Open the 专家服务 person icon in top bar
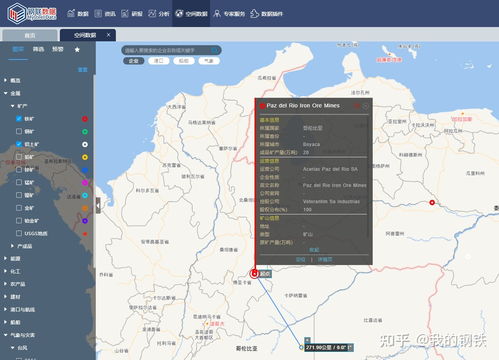The image size is (499, 360). (x=217, y=13)
